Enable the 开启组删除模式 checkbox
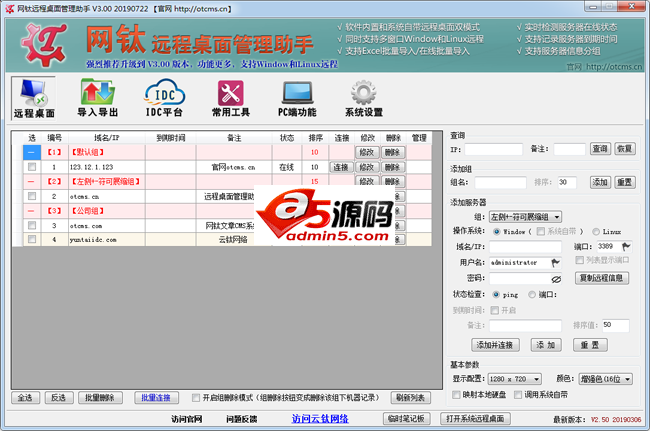 click(x=195, y=397)
